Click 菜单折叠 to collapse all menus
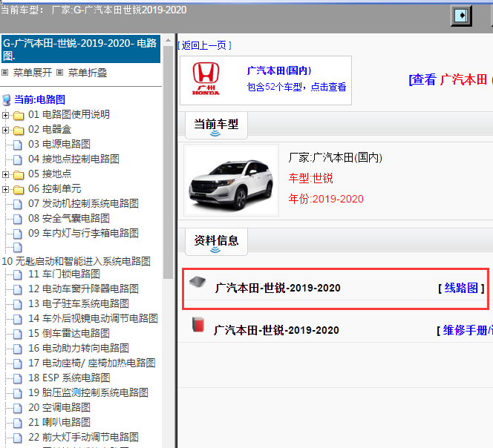Image resolution: width=493 pixels, height=448 pixels. [88, 73]
